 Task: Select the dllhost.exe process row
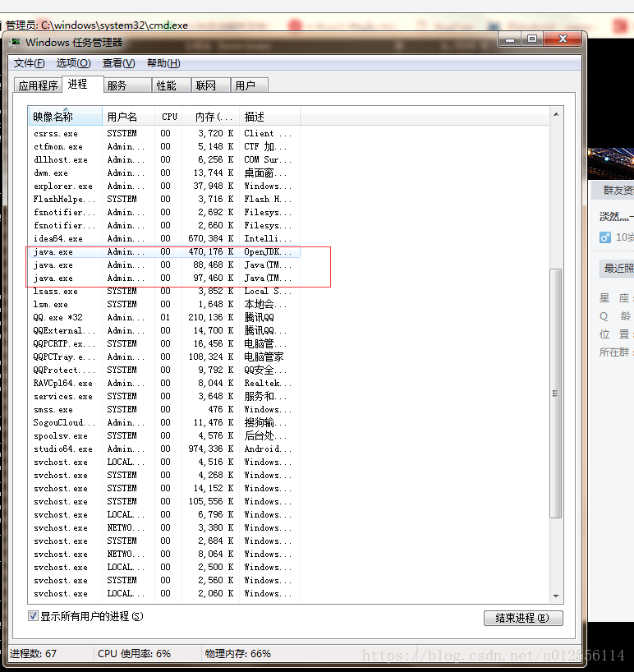click(164, 160)
